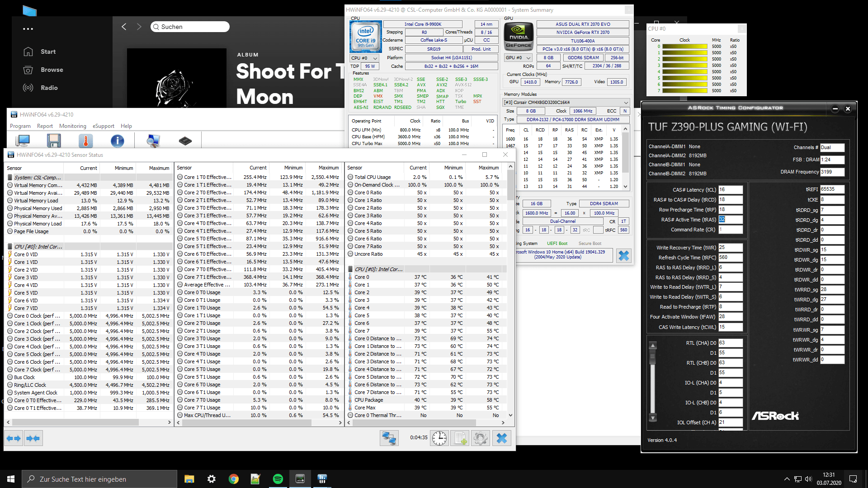Open the notification center icon
The height and width of the screenshot is (488, 868).
[x=853, y=479]
